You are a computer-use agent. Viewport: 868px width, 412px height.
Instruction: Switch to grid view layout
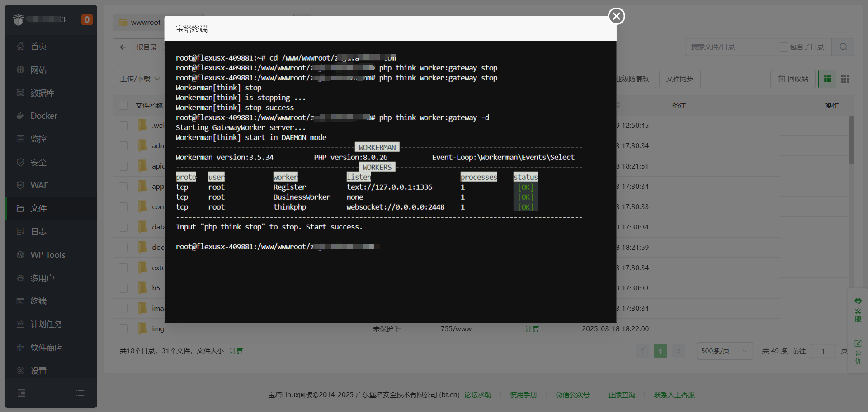(845, 79)
